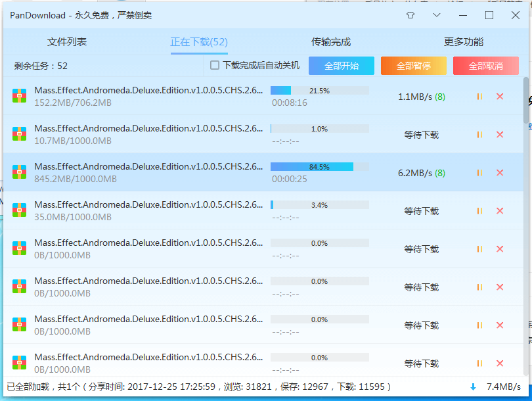
Task: Switch to the 文件列表 tab
Action: click(67, 42)
